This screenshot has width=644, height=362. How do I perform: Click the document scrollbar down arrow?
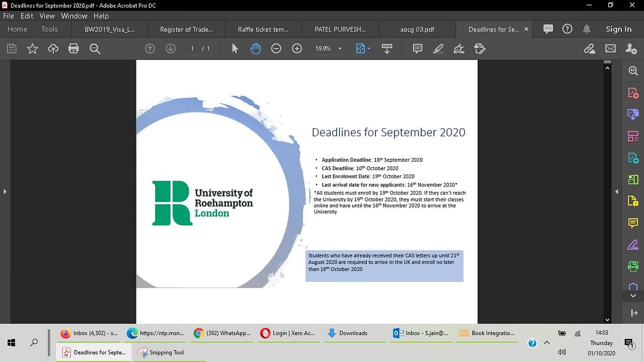[x=608, y=320]
